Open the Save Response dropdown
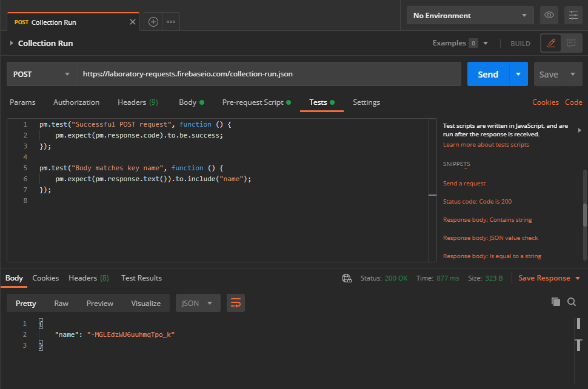The image size is (588, 389). coord(549,278)
